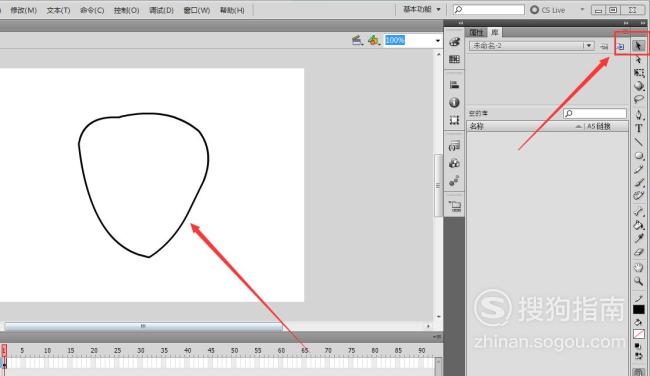Click the AS链接 column header

pos(599,126)
